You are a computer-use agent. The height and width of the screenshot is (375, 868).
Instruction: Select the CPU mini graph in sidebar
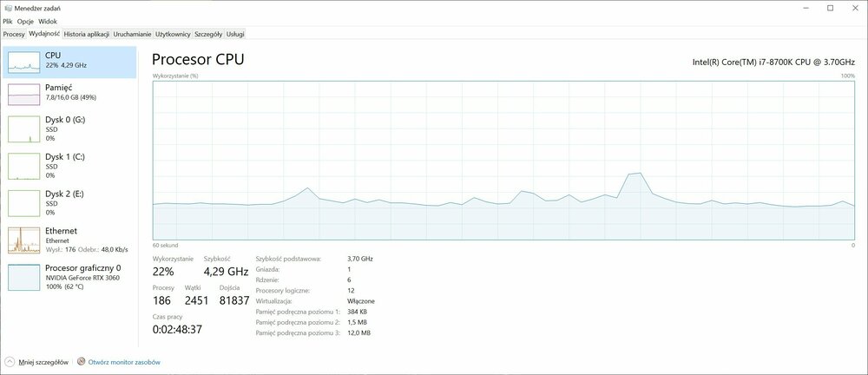tap(23, 60)
